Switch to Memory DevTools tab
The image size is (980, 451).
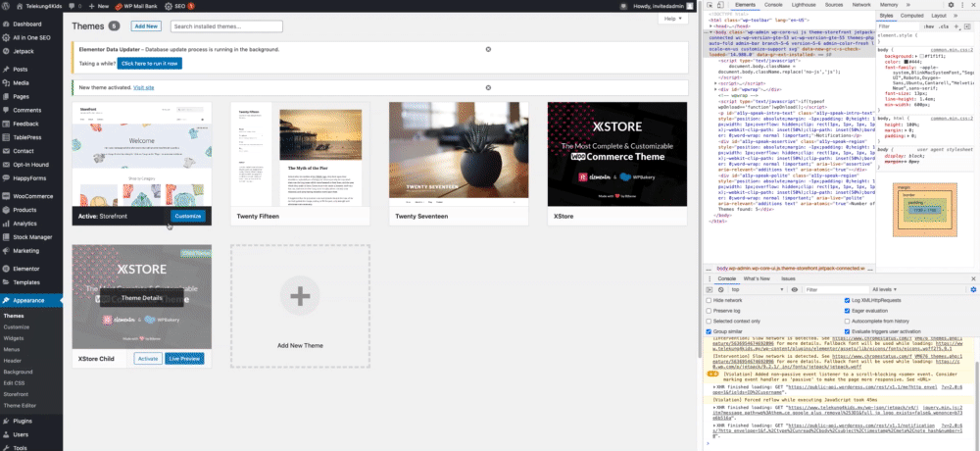click(889, 5)
